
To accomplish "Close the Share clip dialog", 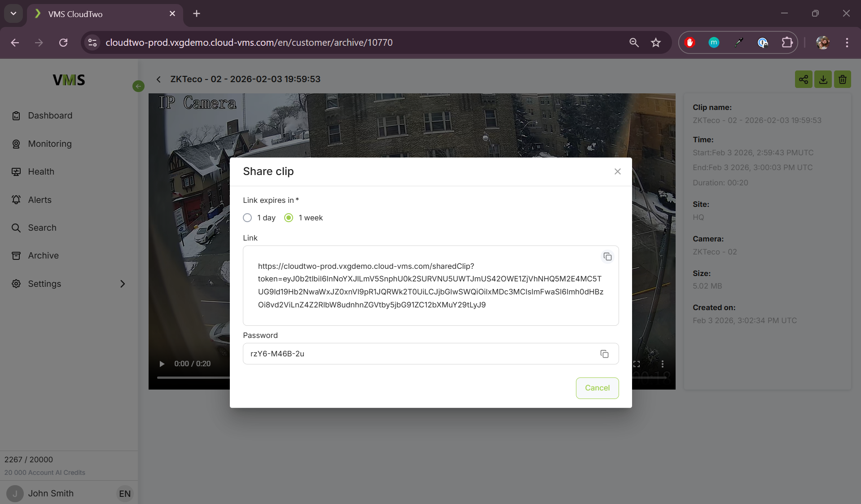I will click(x=617, y=171).
